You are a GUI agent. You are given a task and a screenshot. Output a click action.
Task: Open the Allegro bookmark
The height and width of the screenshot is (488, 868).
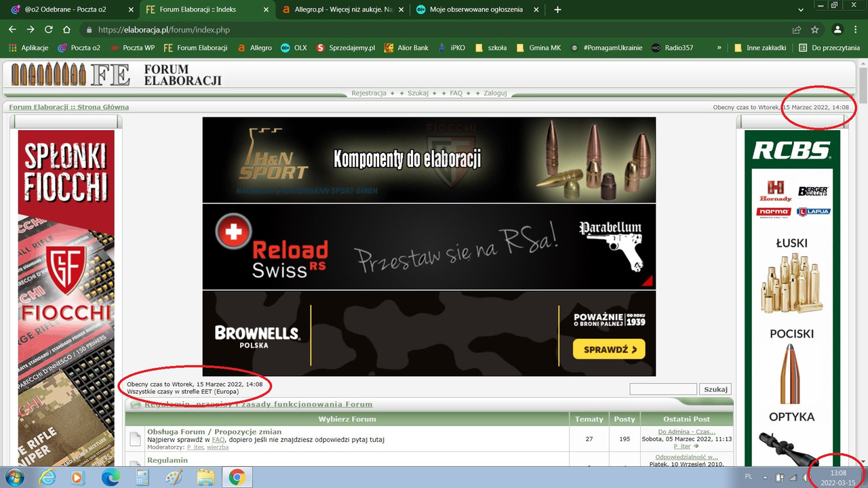click(x=254, y=48)
